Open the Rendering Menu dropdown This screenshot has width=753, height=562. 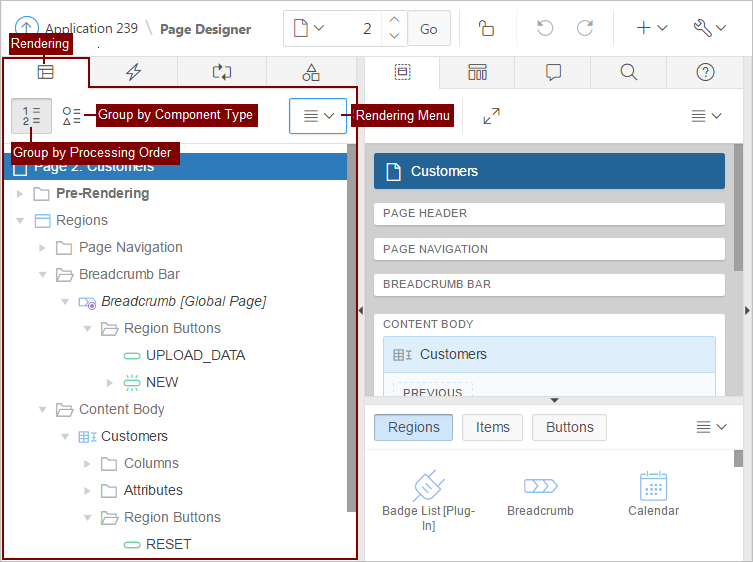318,116
